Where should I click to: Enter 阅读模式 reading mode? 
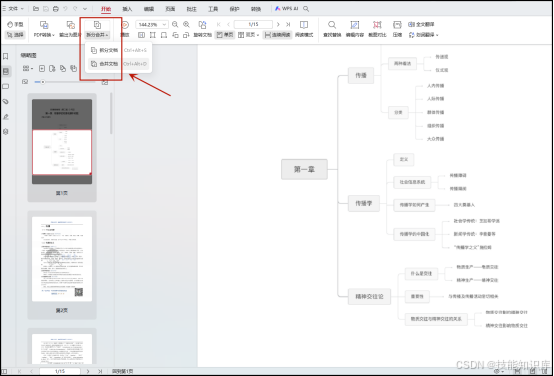(304, 29)
